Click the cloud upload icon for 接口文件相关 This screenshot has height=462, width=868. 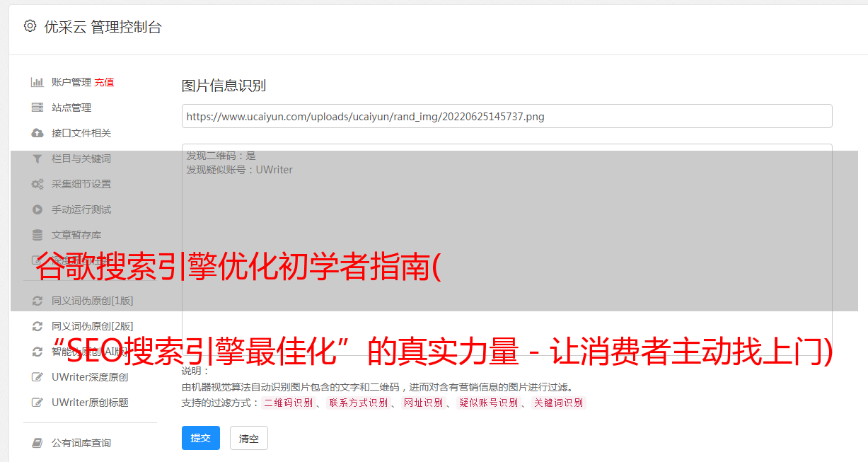pyautogui.click(x=37, y=133)
